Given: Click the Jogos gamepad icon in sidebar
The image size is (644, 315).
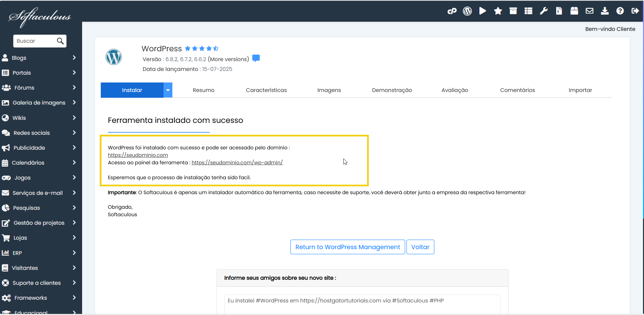Looking at the screenshot, I should pyautogui.click(x=6, y=178).
